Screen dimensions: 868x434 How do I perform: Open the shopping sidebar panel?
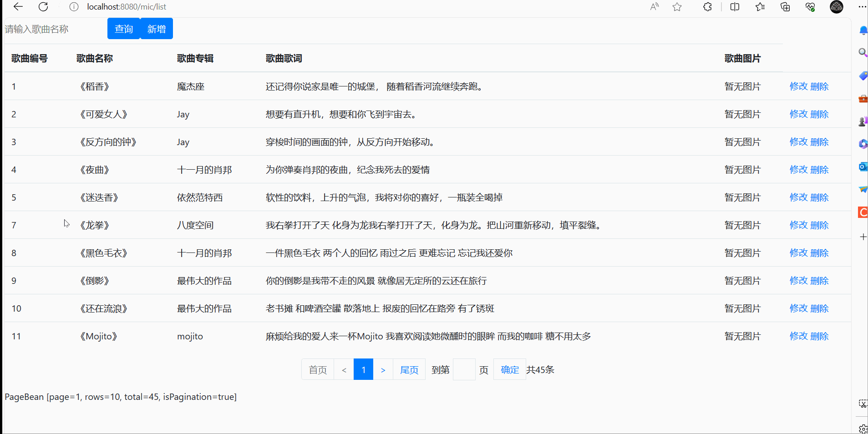coord(863,76)
